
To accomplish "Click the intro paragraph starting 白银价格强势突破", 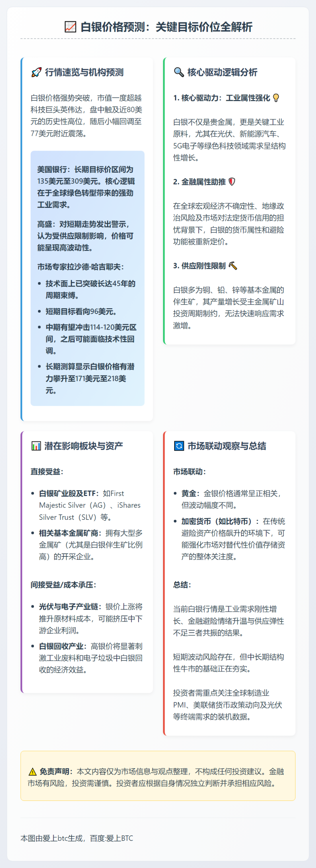I will (x=87, y=116).
